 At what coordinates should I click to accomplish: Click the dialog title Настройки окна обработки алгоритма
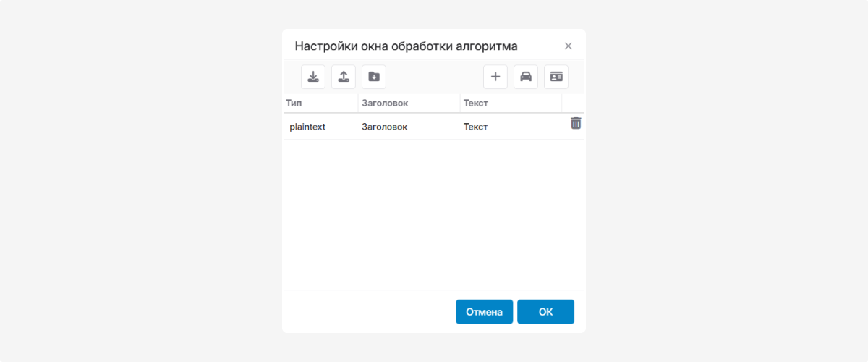(x=406, y=46)
